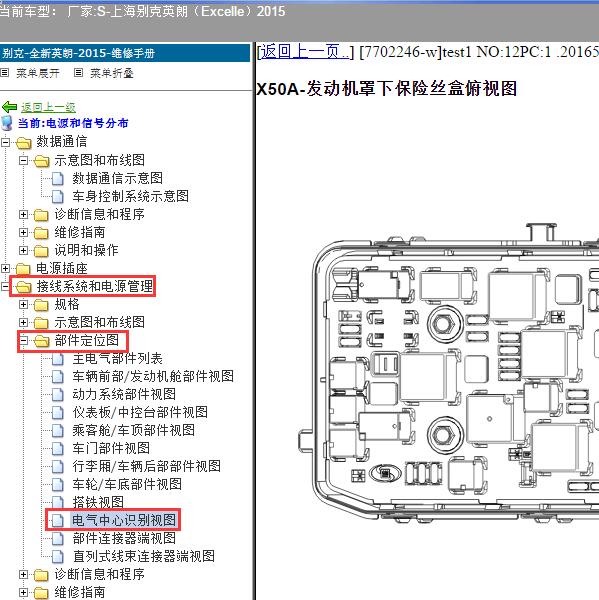Click 返回上一级 link
599x600 pixels.
coord(48,107)
